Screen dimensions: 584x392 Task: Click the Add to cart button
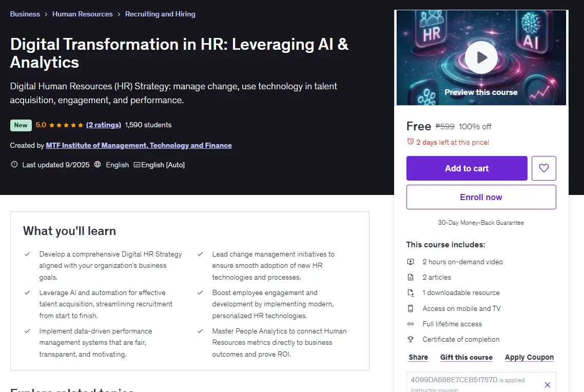(466, 168)
